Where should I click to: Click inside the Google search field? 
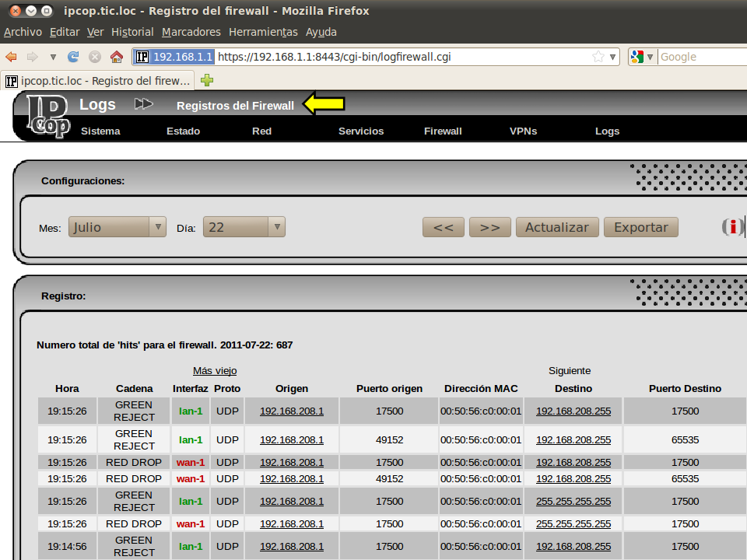pyautogui.click(x=700, y=57)
